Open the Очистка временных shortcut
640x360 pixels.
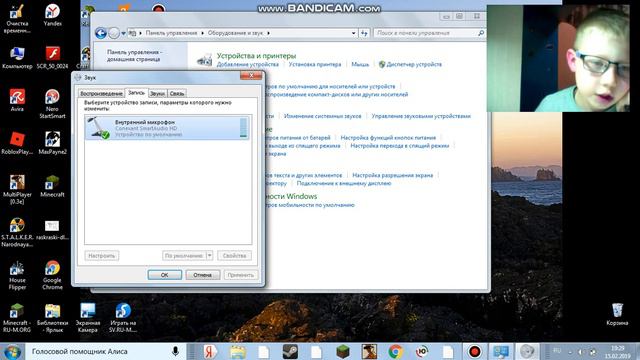coord(17,18)
